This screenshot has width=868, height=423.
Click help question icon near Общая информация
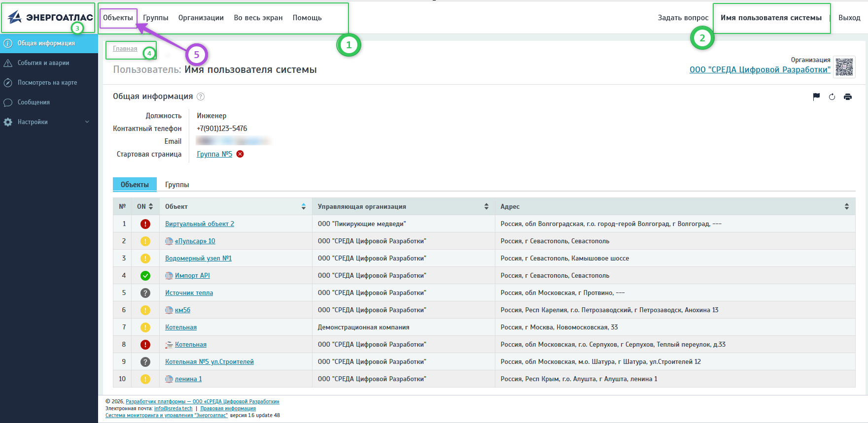click(201, 97)
